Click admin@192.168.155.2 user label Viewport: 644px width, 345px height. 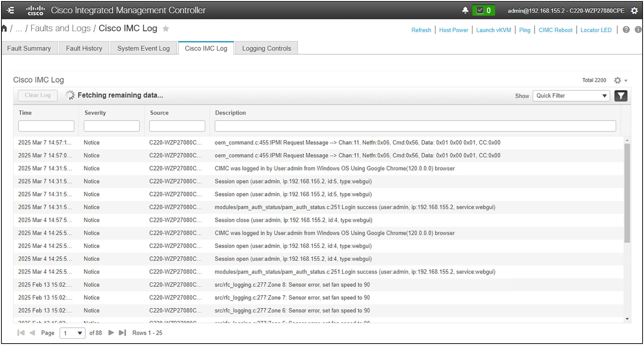pyautogui.click(x=566, y=11)
